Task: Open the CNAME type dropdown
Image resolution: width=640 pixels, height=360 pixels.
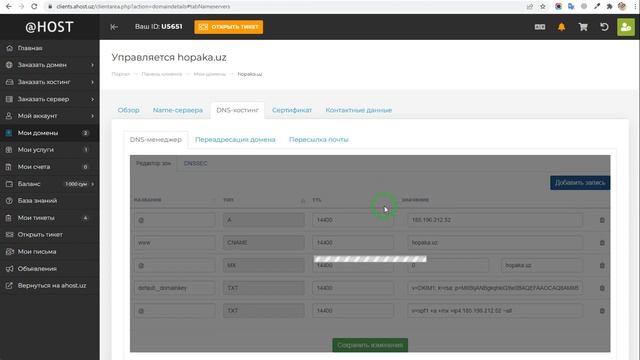Action: coord(264,243)
